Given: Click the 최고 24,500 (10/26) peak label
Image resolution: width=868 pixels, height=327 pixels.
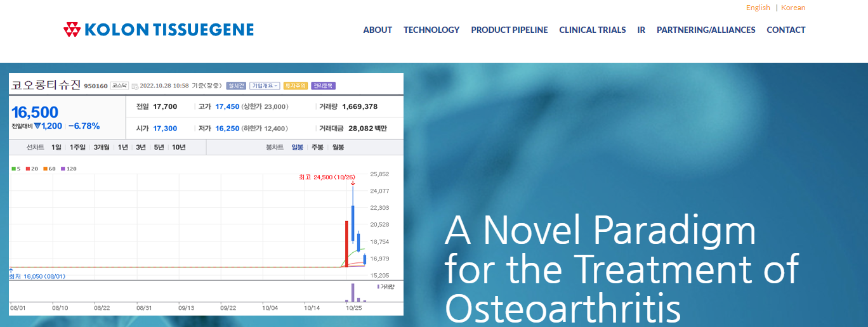Looking at the screenshot, I should click(327, 177).
